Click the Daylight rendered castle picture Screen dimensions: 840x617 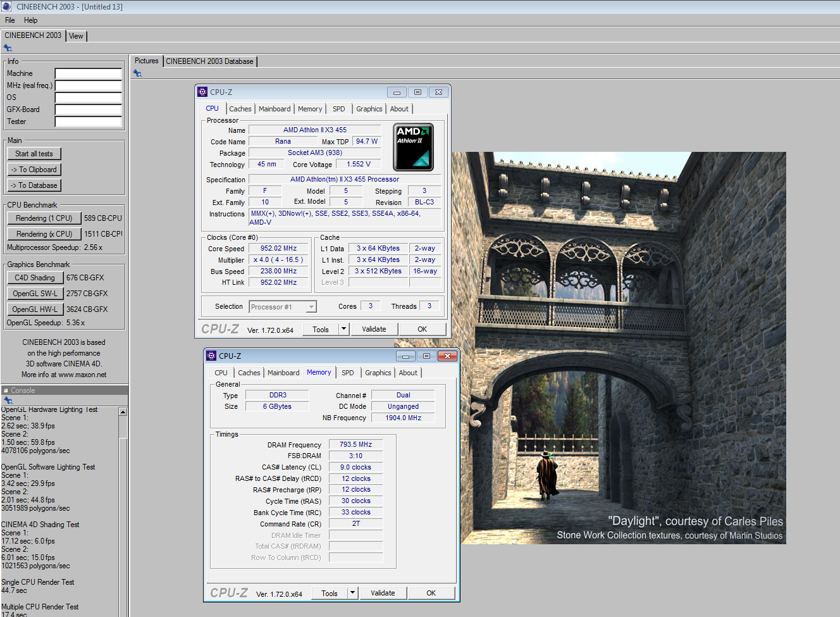coord(623,347)
